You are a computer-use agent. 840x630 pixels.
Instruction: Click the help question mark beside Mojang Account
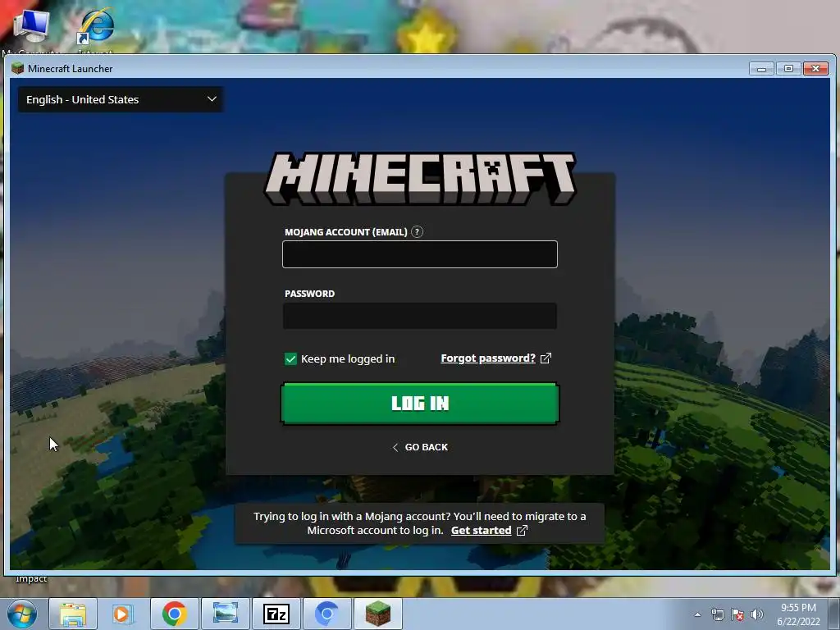pyautogui.click(x=417, y=232)
